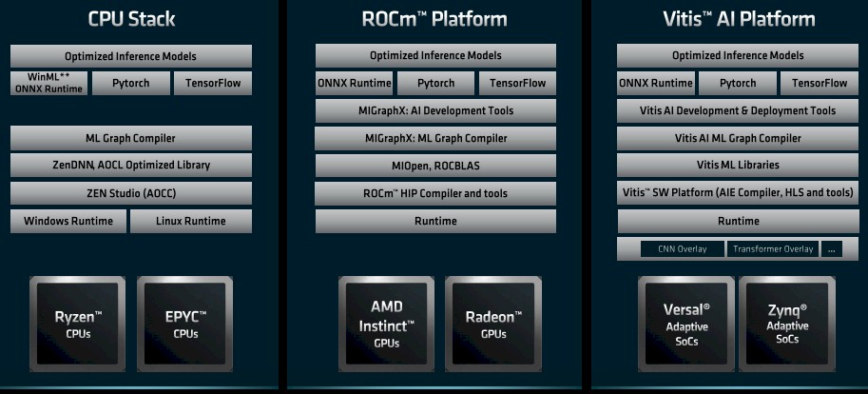Select ZenDNN, AOCL Optimized Library block

point(131,166)
